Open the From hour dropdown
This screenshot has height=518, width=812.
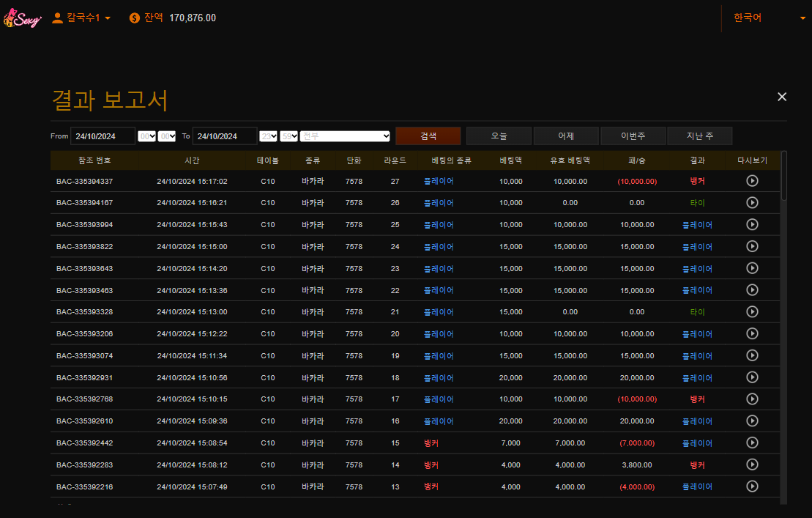(147, 136)
